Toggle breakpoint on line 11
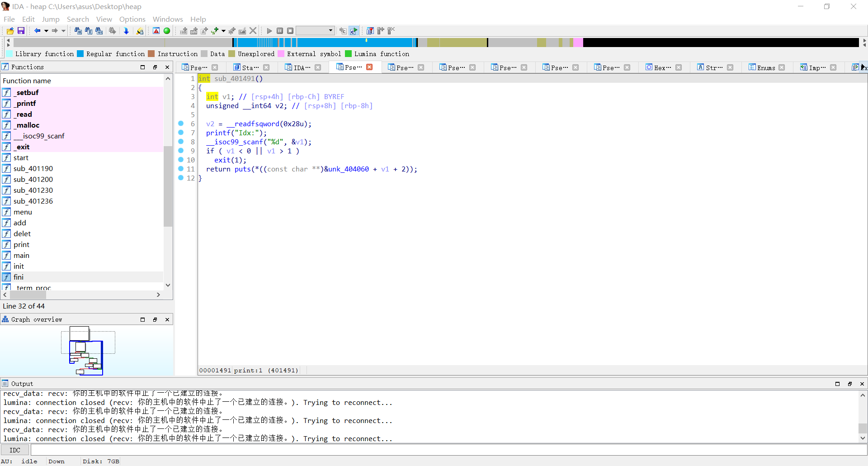 (x=181, y=169)
